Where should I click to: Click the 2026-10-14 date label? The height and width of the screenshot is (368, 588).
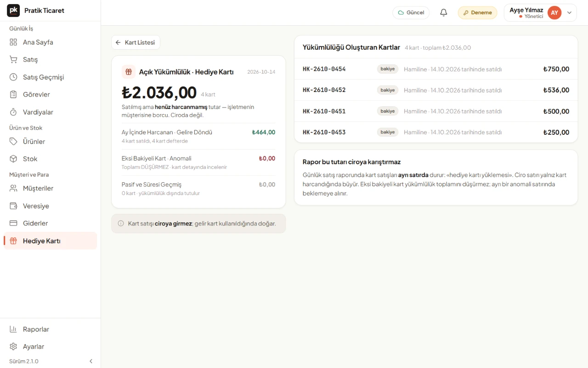pos(261,72)
